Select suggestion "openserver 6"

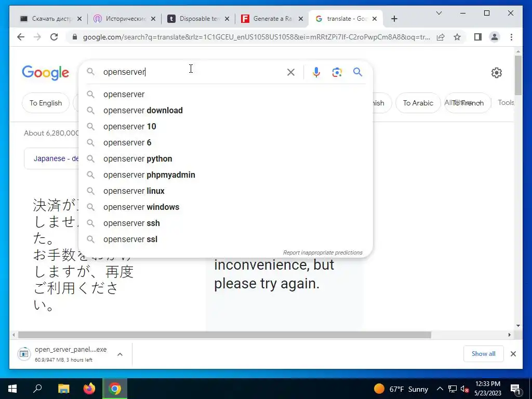click(225, 142)
